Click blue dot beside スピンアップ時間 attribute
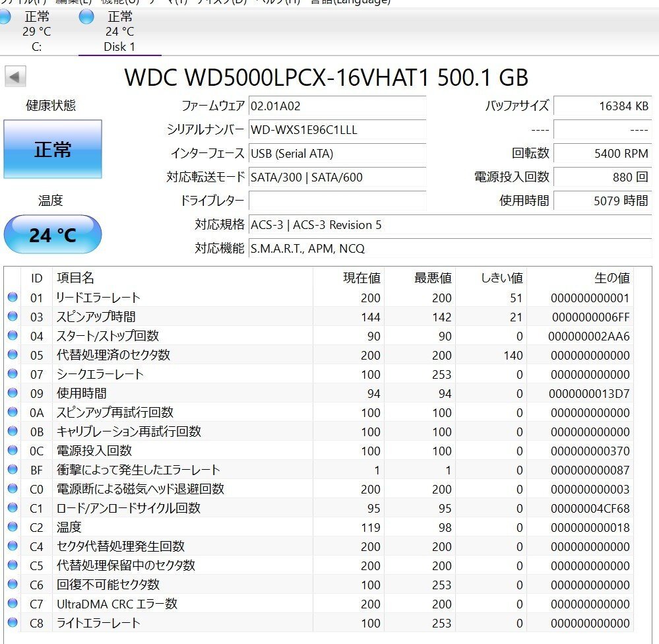Viewport: 659px width, 644px height. pos(11,317)
